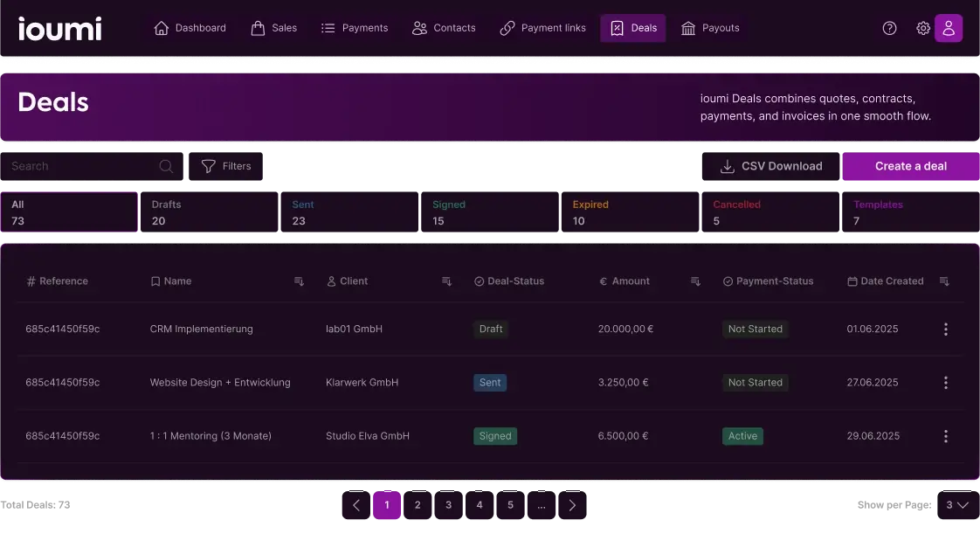980x541 pixels.
Task: Go to Payment links in navigation
Action: 542,28
